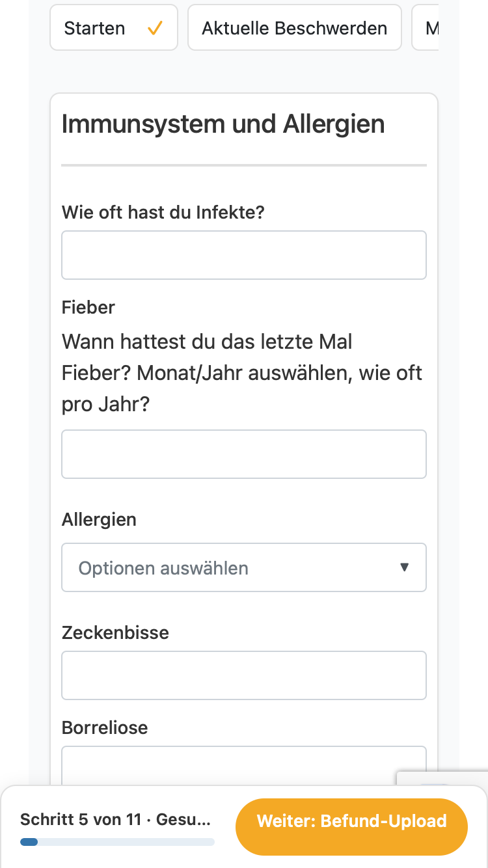Switch to the Starten tab

(114, 27)
